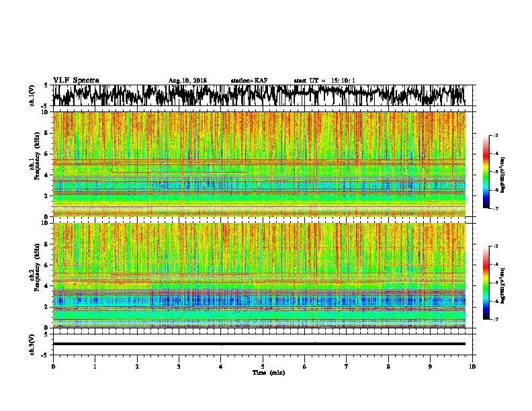Click the "Time (min)" axis label
The width and height of the screenshot is (532, 411).
point(269,373)
